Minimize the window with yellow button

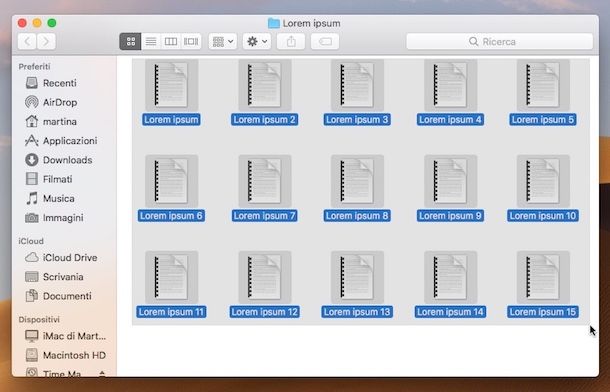(x=37, y=23)
